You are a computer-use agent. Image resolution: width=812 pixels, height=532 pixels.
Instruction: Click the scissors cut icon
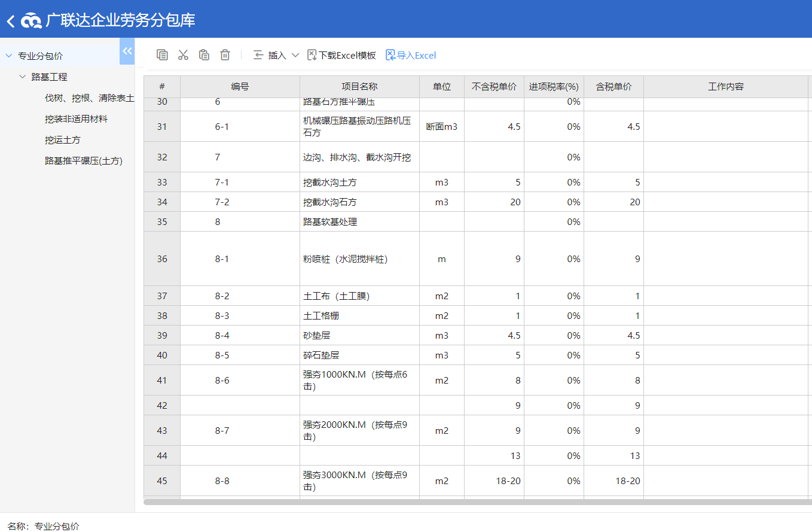pos(183,55)
